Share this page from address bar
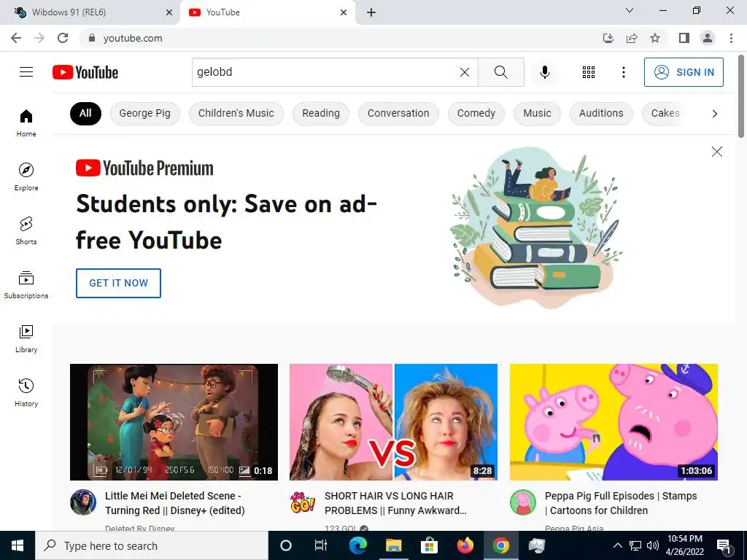747x560 pixels. click(x=632, y=38)
